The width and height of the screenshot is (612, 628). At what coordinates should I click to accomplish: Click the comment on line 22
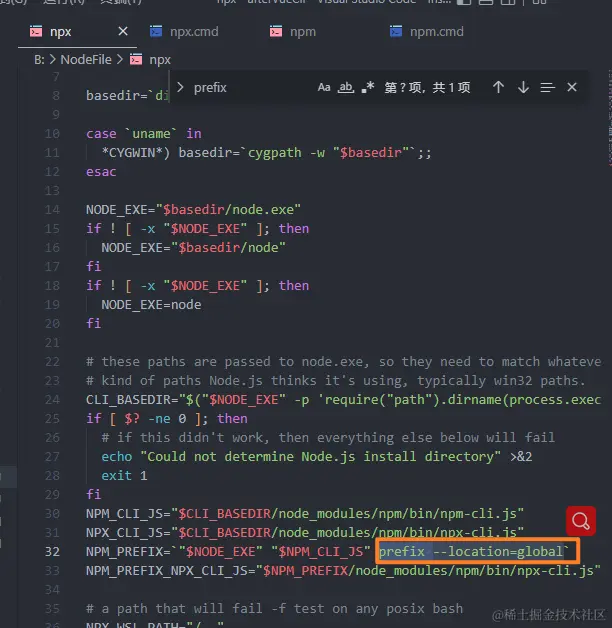pyautogui.click(x=344, y=362)
